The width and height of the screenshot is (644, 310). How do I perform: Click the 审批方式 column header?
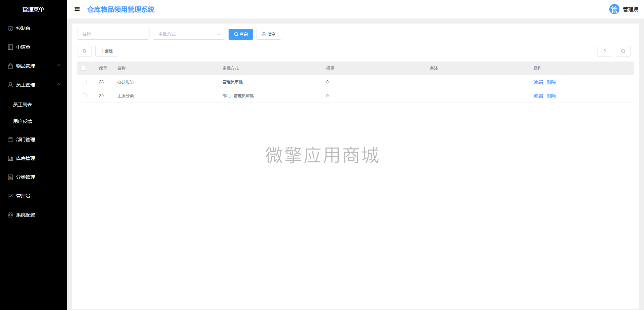point(231,68)
